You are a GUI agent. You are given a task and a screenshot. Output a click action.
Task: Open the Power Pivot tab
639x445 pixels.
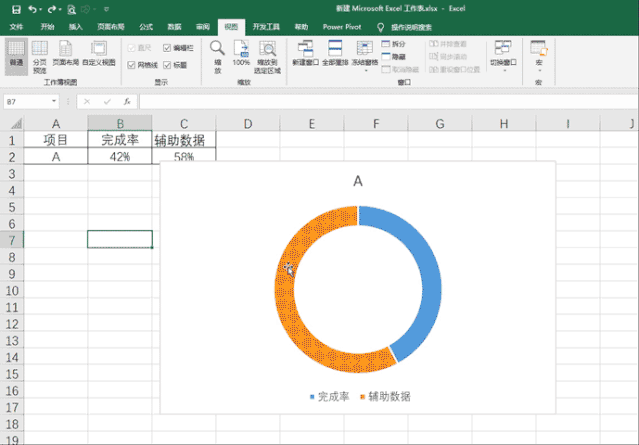point(342,27)
